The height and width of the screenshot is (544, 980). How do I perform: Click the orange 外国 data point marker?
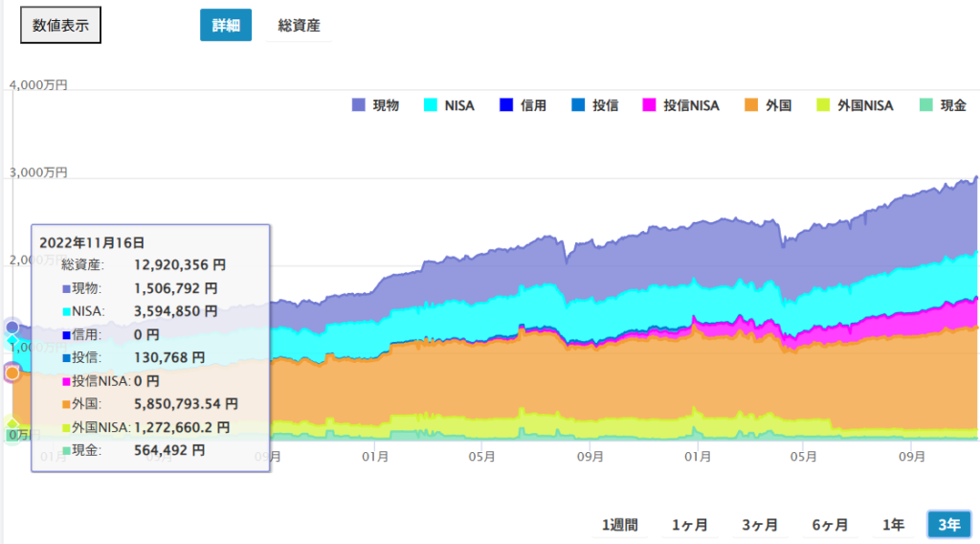(12, 373)
